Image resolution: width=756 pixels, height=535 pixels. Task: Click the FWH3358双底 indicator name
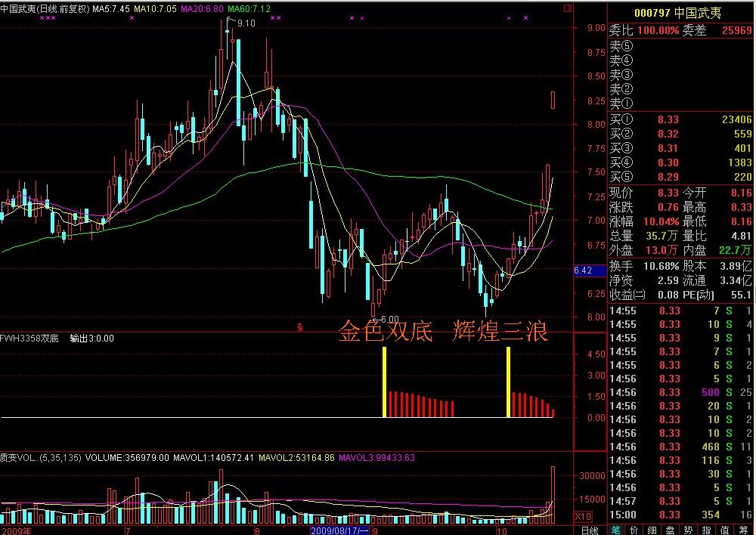point(31,339)
